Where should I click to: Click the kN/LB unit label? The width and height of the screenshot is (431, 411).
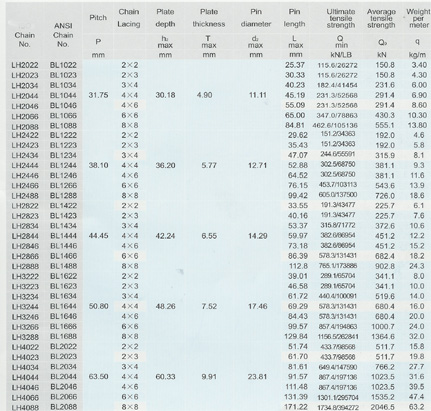pos(341,55)
